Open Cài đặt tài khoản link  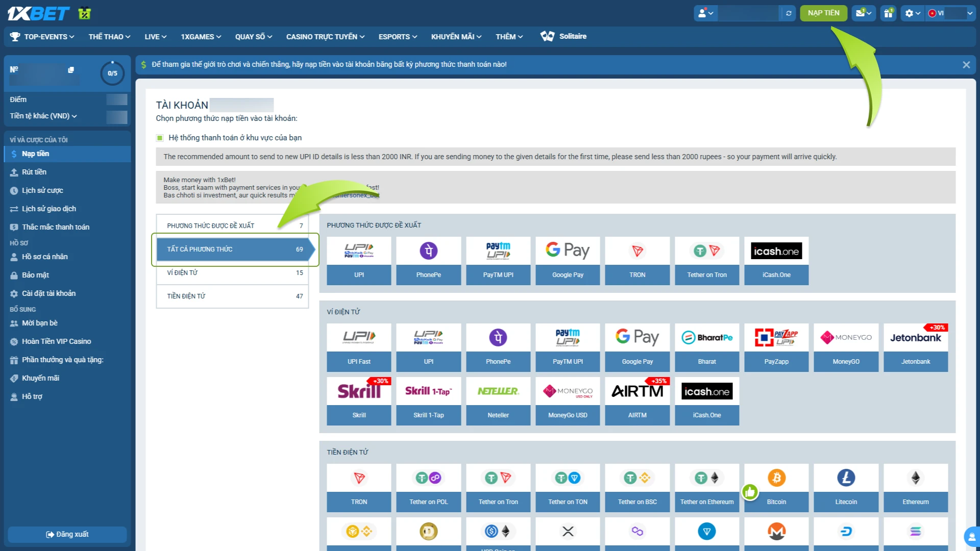click(x=67, y=293)
